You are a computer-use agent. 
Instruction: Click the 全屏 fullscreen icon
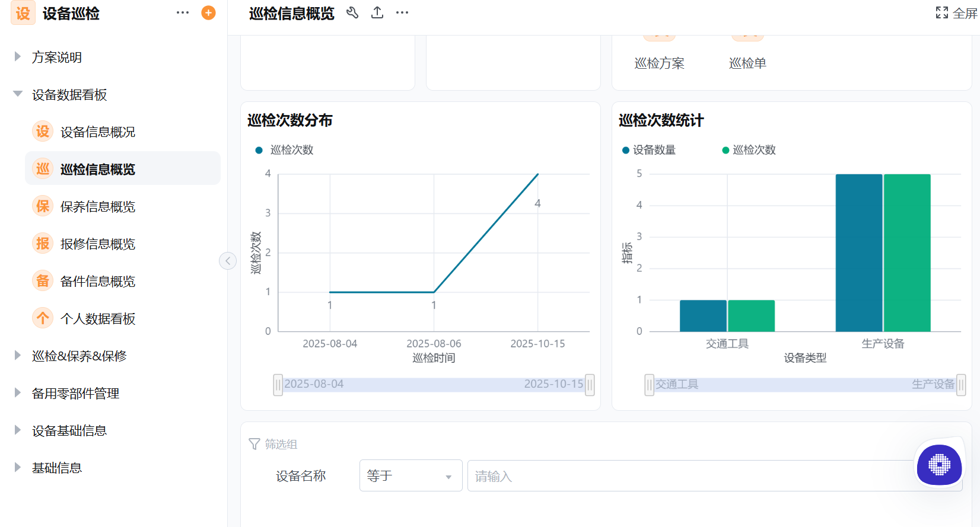pyautogui.click(x=942, y=13)
